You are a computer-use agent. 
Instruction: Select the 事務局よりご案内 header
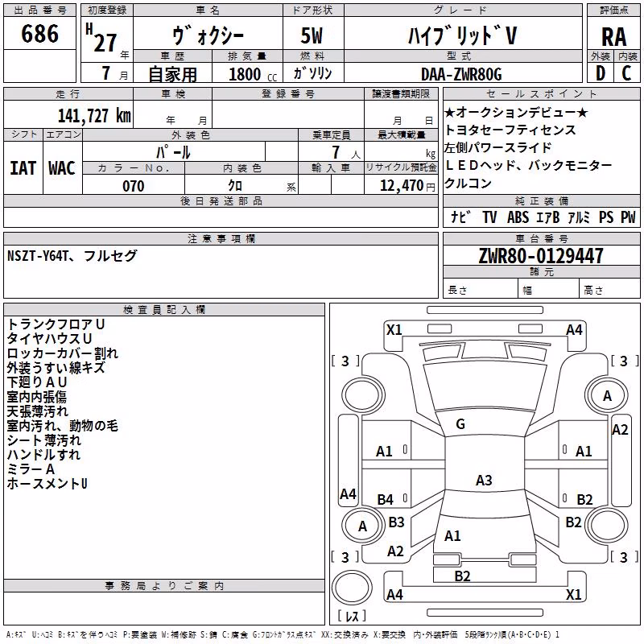point(164,586)
